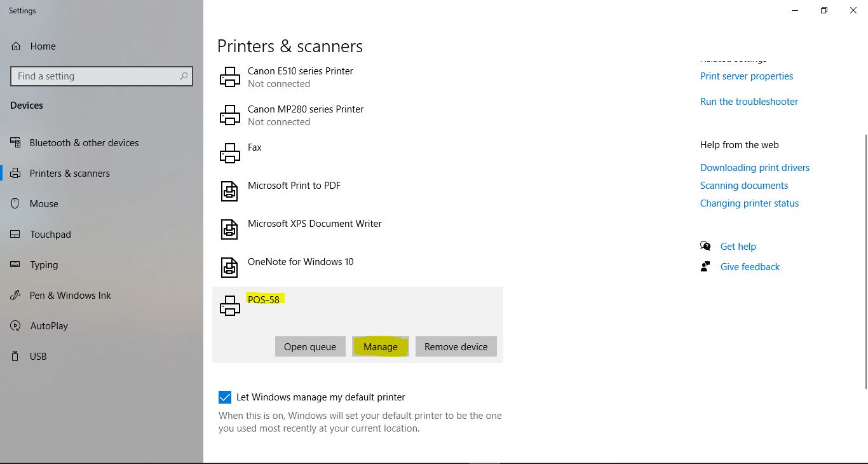Click the Get help chat icon
The image size is (868, 464).
coord(705,246)
